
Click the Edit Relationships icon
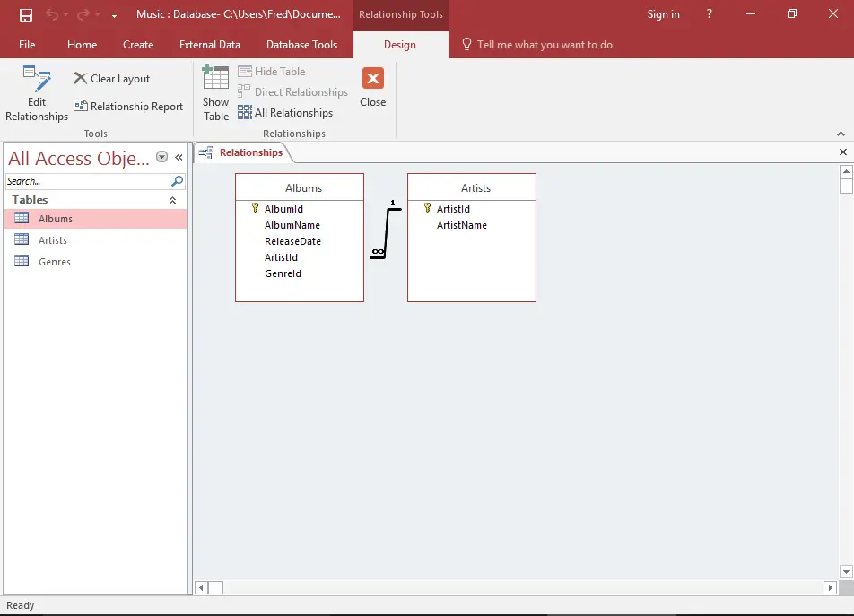click(x=37, y=79)
